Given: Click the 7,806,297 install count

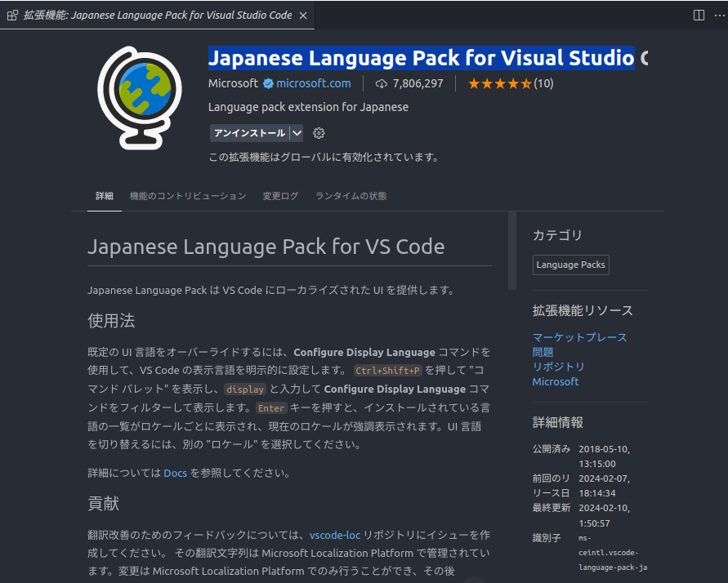Looking at the screenshot, I should pos(418,84).
